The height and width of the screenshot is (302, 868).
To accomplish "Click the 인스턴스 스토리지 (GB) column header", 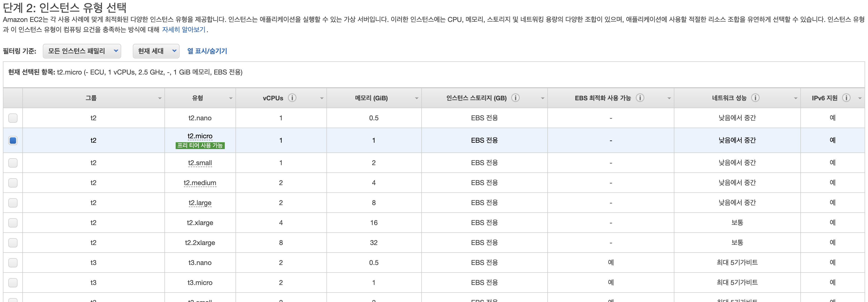I will click(476, 98).
